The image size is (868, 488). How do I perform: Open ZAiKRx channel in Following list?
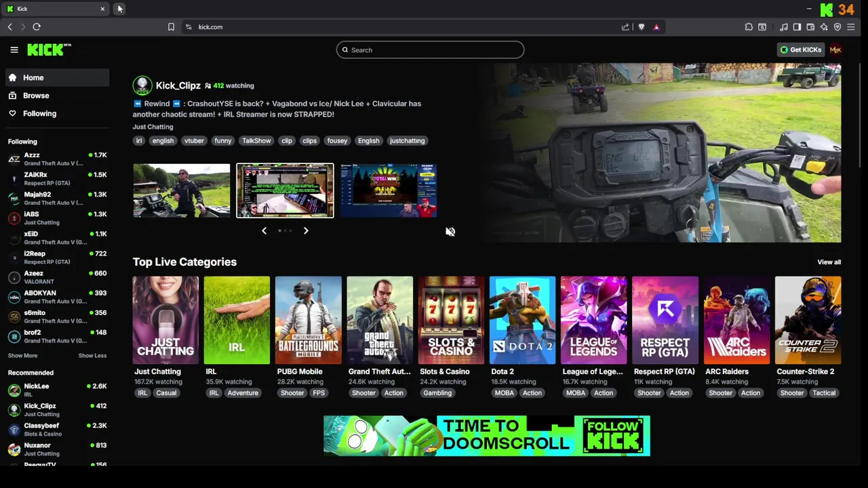[57, 178]
